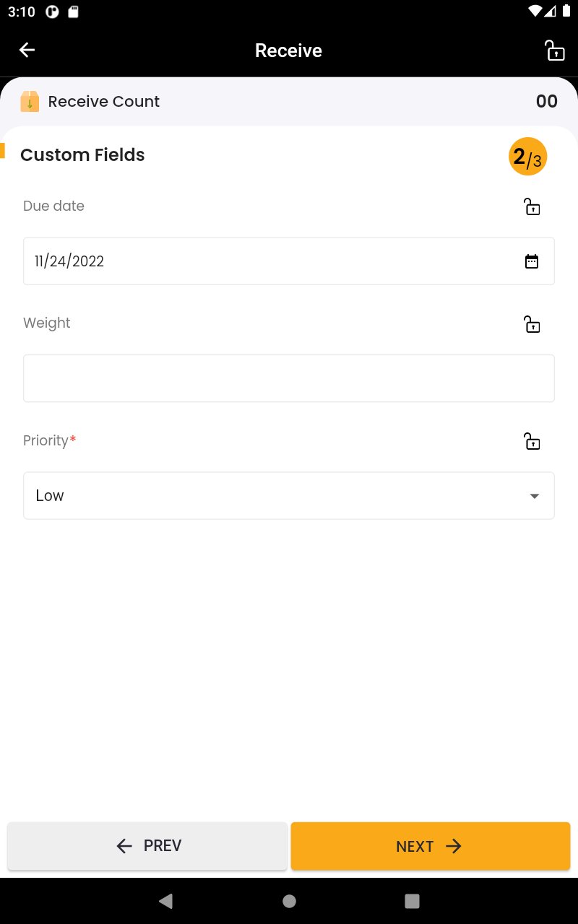Tap the back arrow in header
Image resolution: width=578 pixels, height=924 pixels.
(27, 50)
